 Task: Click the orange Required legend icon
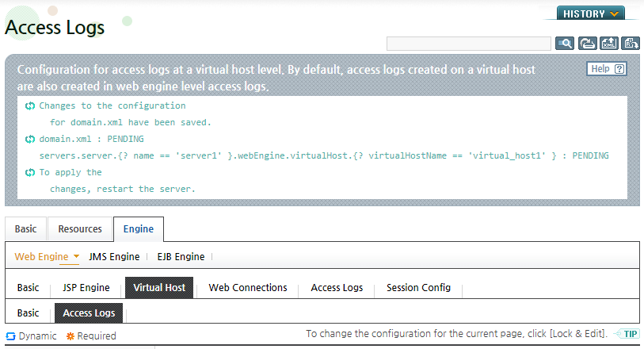70,336
